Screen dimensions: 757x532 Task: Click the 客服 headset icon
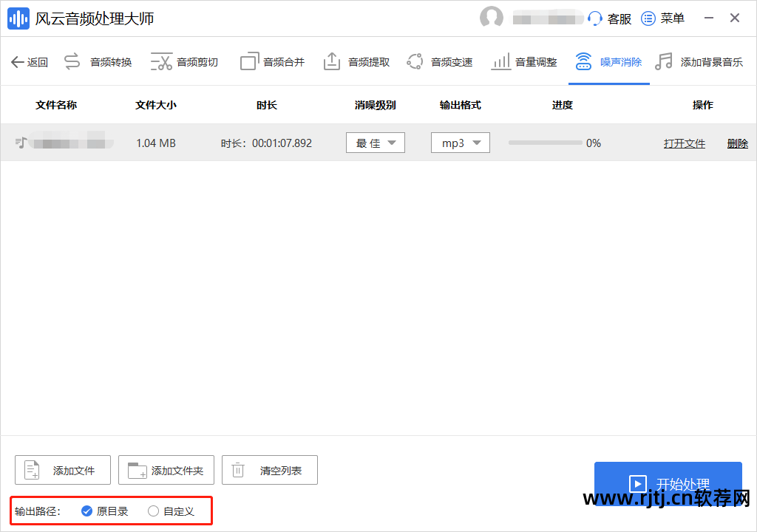coord(595,18)
